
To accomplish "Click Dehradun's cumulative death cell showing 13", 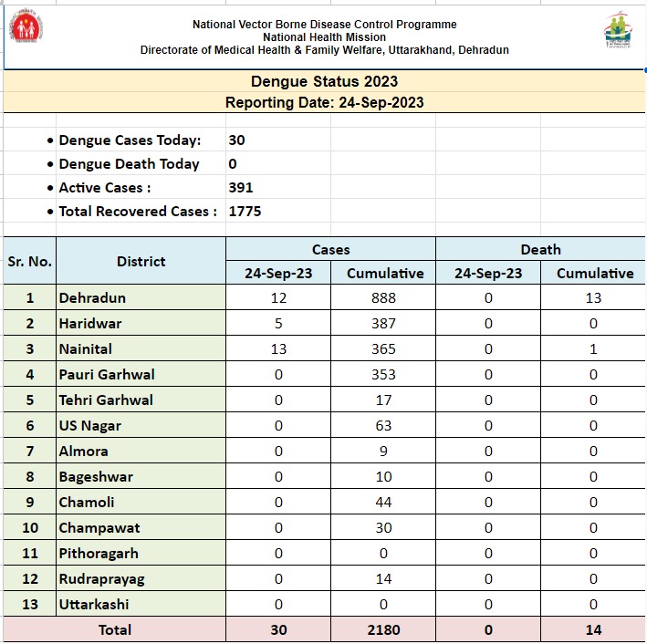I will tap(594, 298).
